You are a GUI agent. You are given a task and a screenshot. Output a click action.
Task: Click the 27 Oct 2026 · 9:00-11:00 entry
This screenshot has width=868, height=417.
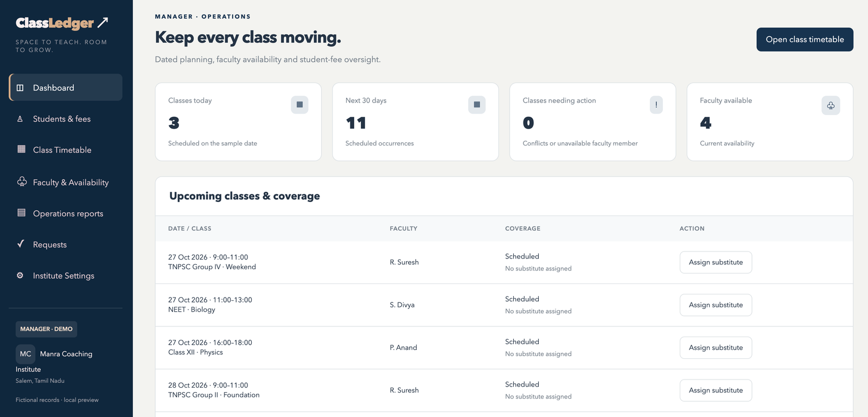[208, 257]
